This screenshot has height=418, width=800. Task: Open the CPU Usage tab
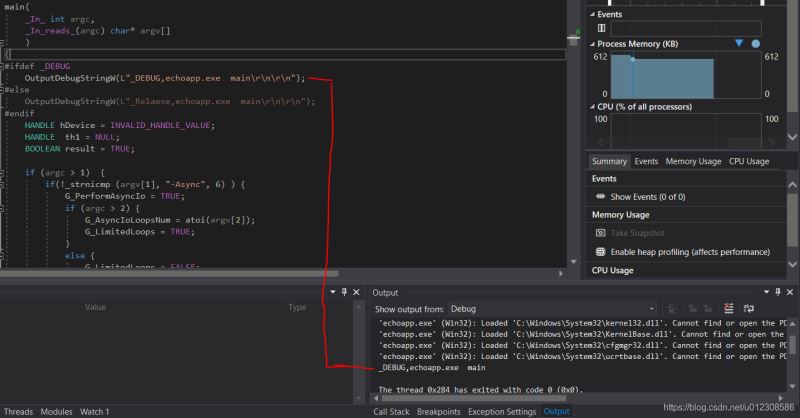[749, 161]
